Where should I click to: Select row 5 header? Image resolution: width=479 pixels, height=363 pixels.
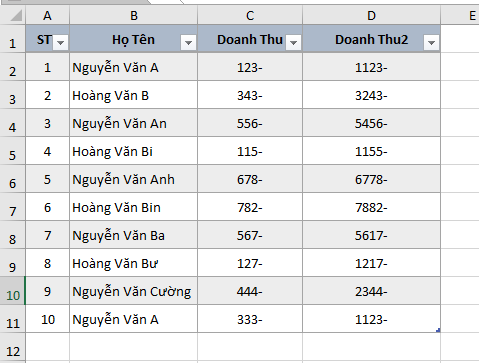point(13,151)
